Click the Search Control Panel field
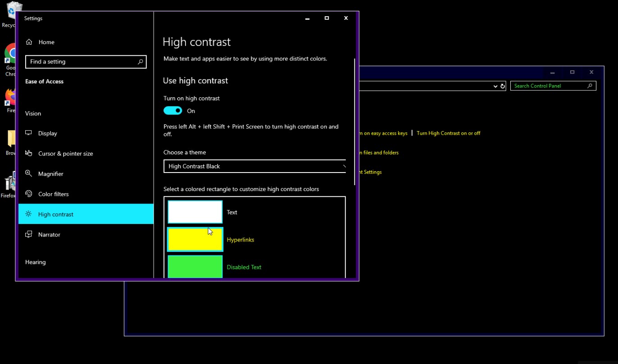618x364 pixels. click(549, 86)
